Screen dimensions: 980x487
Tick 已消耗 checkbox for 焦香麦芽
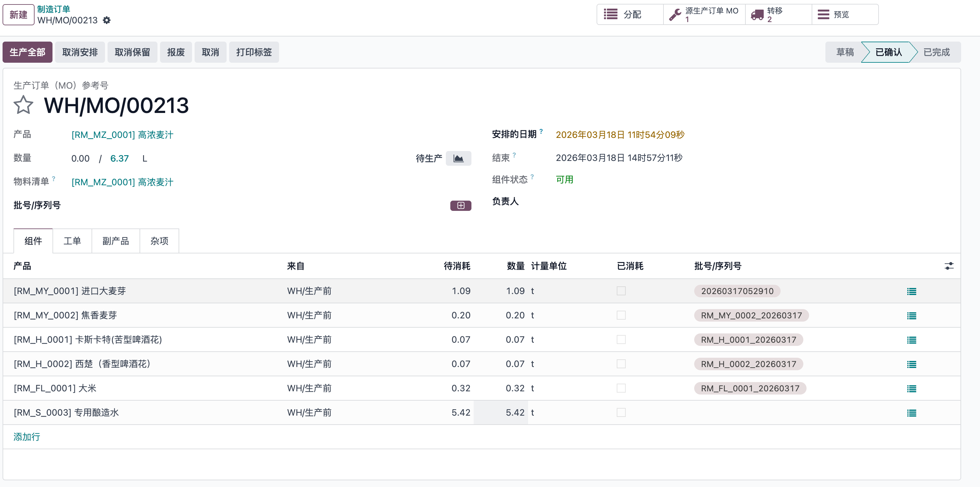(x=621, y=315)
